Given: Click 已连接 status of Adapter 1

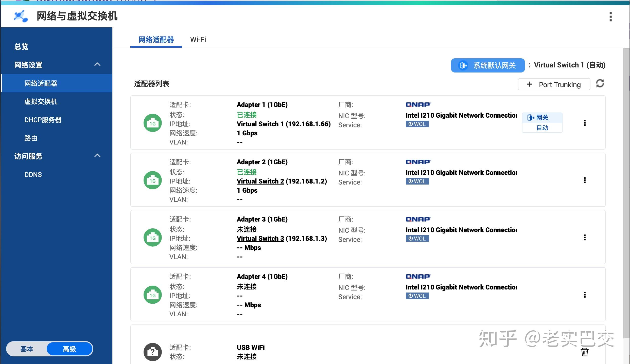Looking at the screenshot, I should 247,115.
